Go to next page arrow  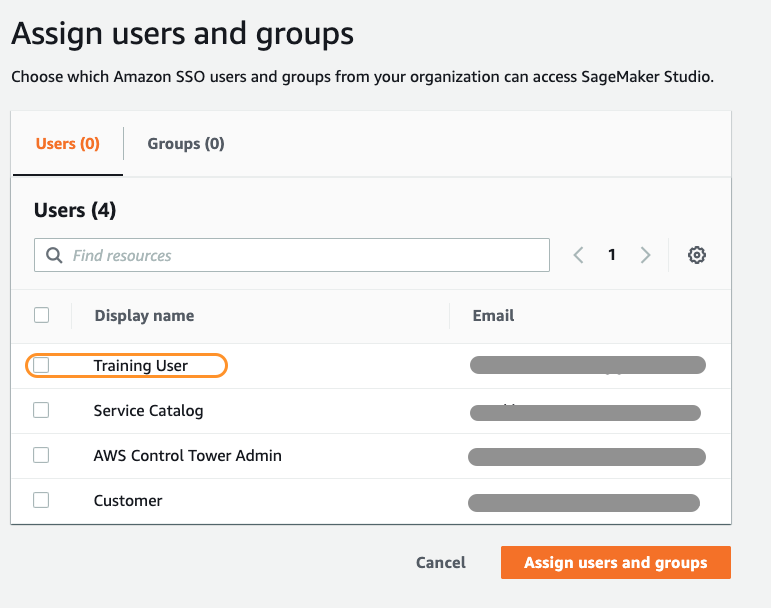click(645, 255)
